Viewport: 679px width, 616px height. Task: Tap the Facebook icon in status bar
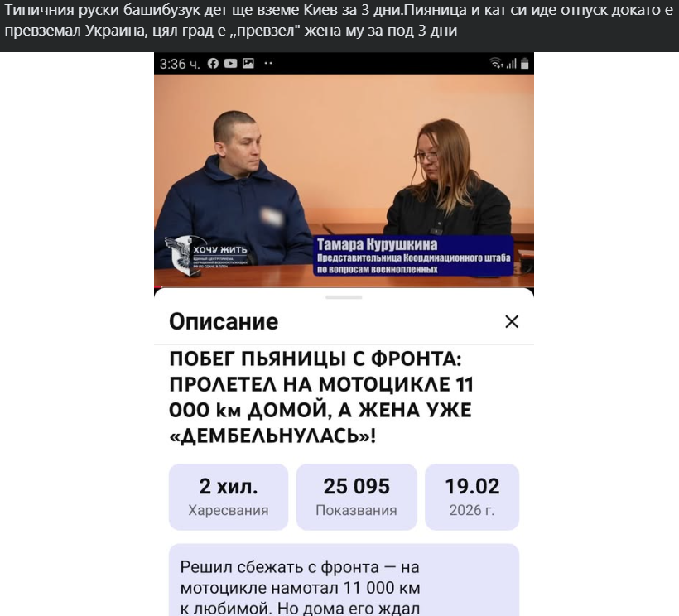pyautogui.click(x=213, y=64)
